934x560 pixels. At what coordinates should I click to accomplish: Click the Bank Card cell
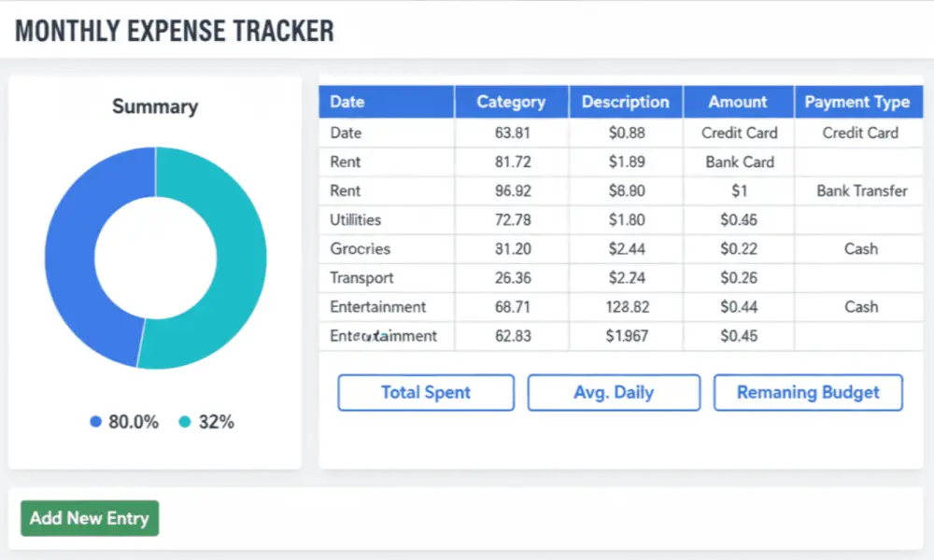coord(740,162)
